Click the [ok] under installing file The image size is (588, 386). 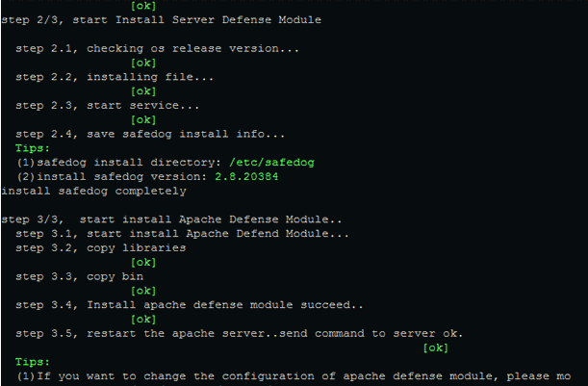pyautogui.click(x=143, y=91)
